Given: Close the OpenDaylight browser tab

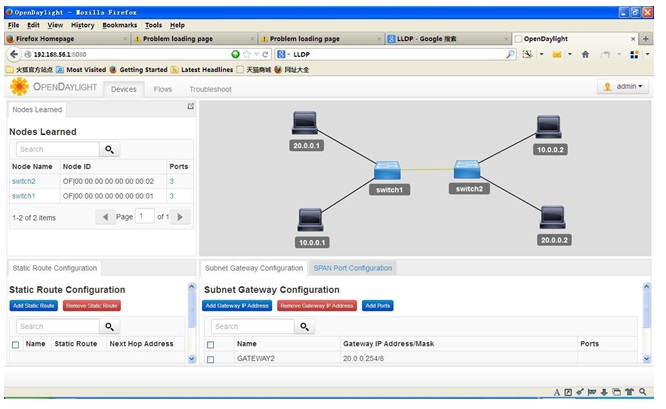Looking at the screenshot, I should pyautogui.click(x=633, y=39).
